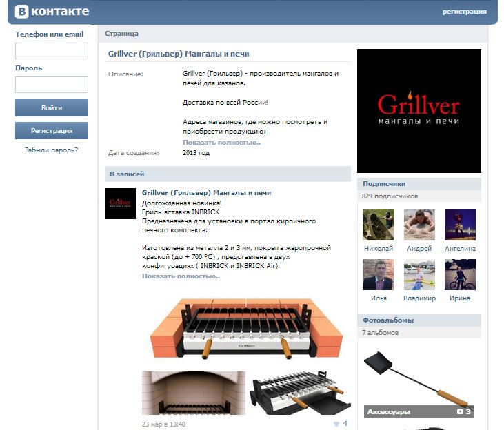Focus the Телефон или email input field

coord(52,51)
